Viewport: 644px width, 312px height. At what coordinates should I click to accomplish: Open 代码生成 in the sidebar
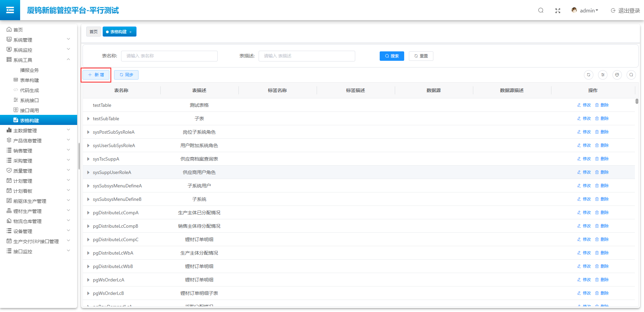click(30, 90)
